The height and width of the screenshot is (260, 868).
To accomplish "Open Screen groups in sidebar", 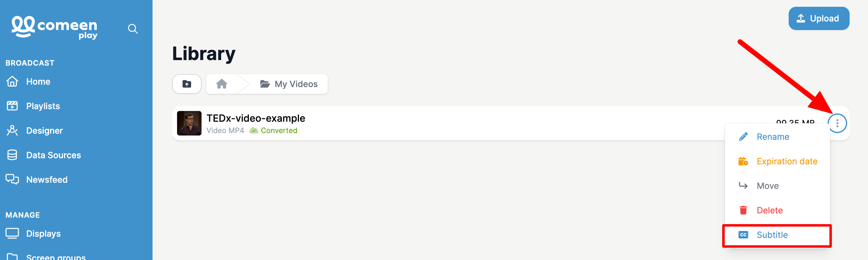I will click(56, 257).
